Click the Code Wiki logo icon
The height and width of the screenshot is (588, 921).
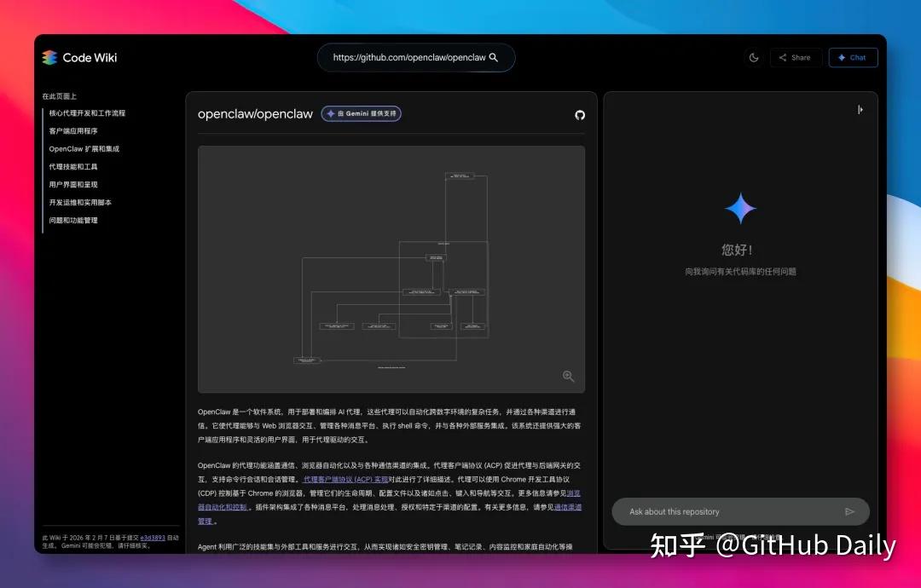(49, 58)
